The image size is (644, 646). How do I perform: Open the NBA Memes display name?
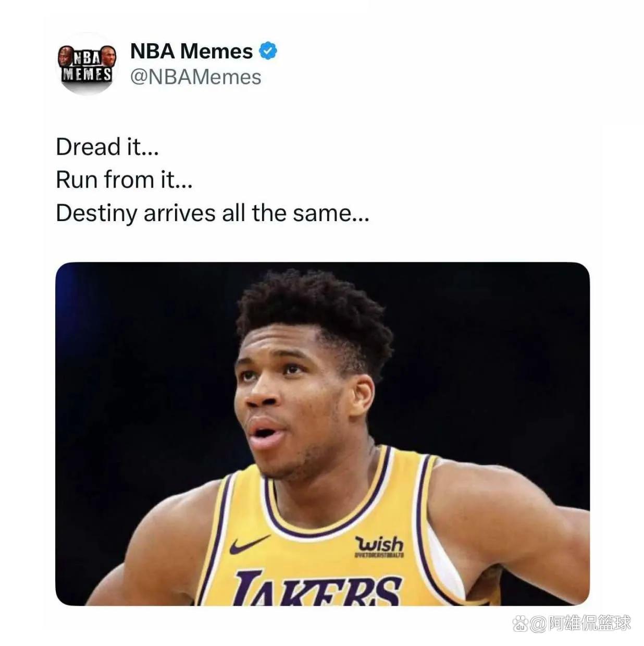[x=191, y=51]
